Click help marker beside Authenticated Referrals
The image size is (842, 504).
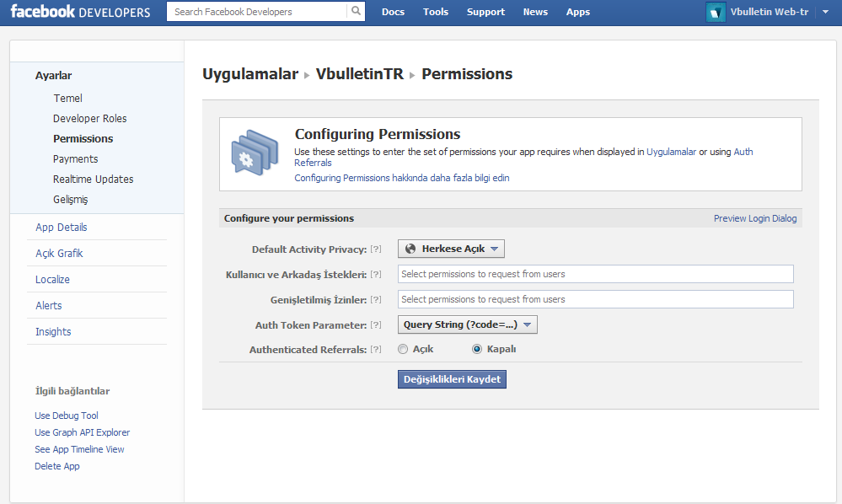click(x=376, y=350)
